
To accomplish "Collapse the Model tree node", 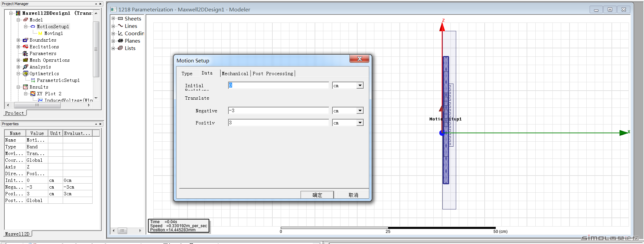I will click(x=18, y=20).
